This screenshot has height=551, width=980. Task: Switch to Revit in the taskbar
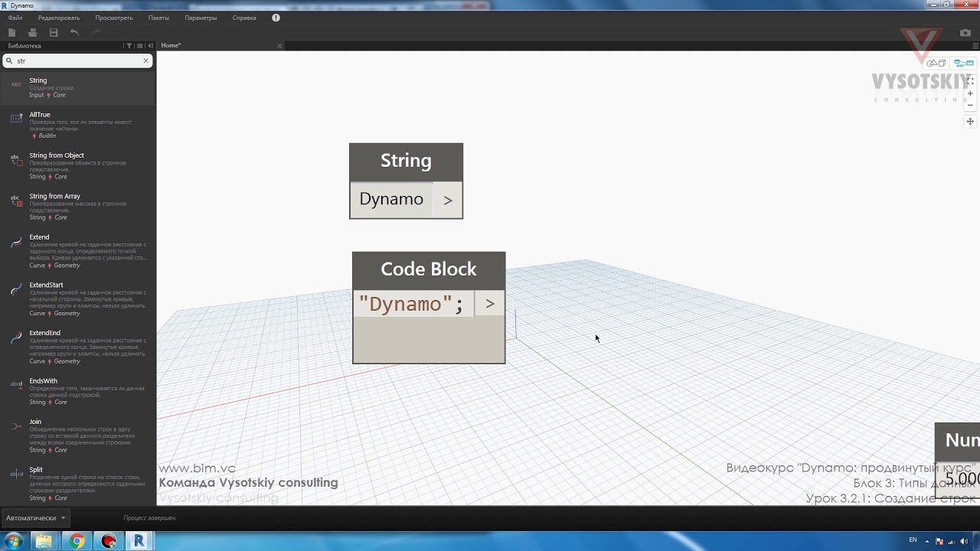point(139,541)
